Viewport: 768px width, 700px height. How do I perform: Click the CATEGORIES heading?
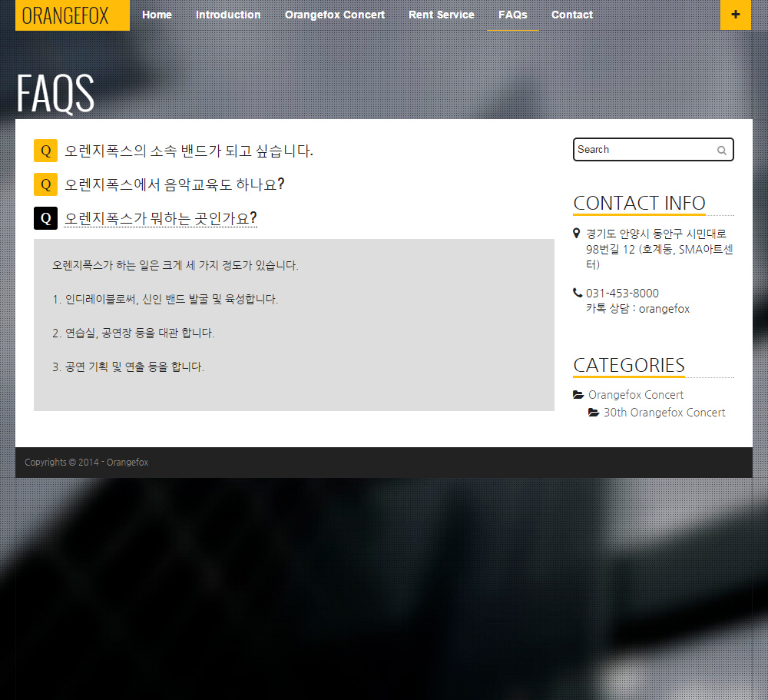[x=629, y=365]
